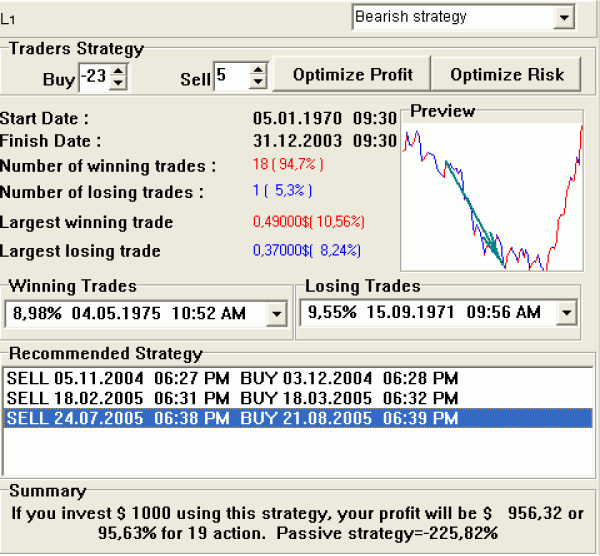Click the red winning trades count 18 (94,7%)
600x556 pixels.
coord(288,165)
